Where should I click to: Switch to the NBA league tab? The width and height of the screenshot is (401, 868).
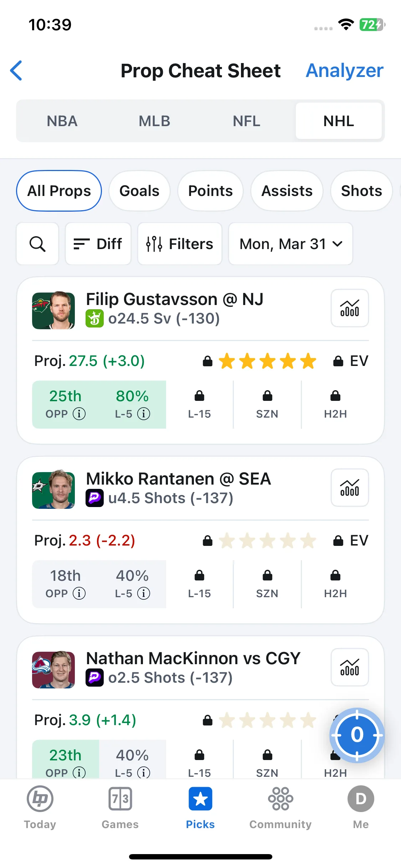tap(62, 121)
